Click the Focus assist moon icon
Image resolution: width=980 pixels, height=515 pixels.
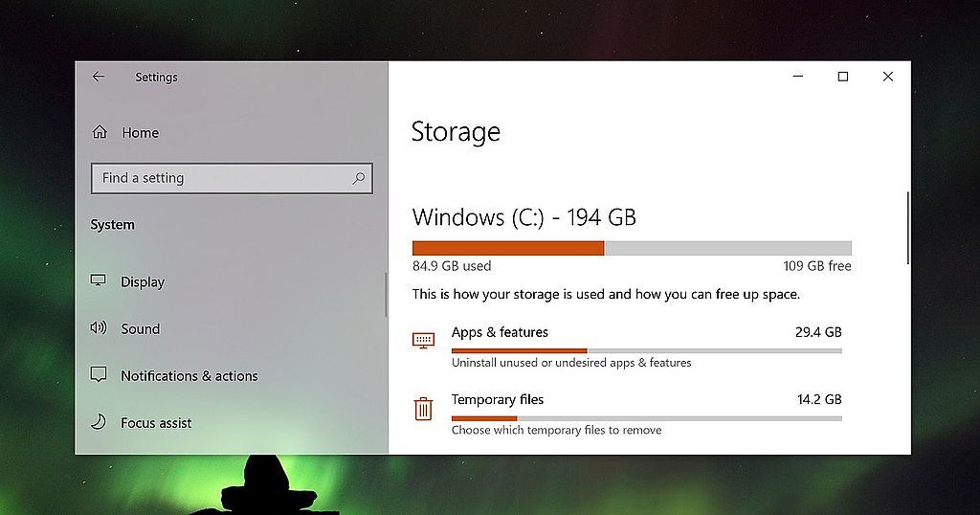[x=99, y=422]
